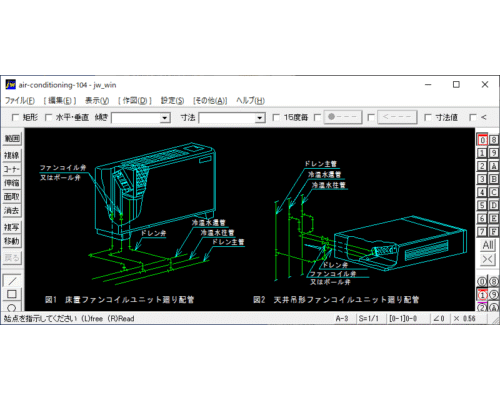Open the 設定(S) menu
This screenshot has width=500, height=400.
click(172, 100)
